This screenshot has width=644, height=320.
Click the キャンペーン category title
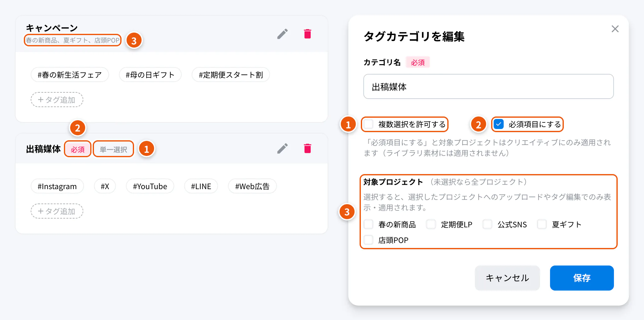pos(52,28)
